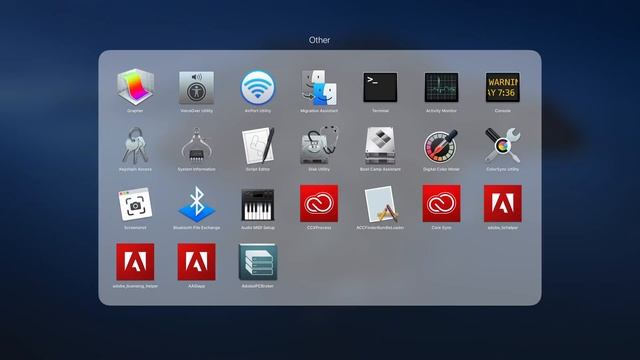Launch Audio MIDI Setup
Viewport: 640px width, 360px height.
pos(258,204)
